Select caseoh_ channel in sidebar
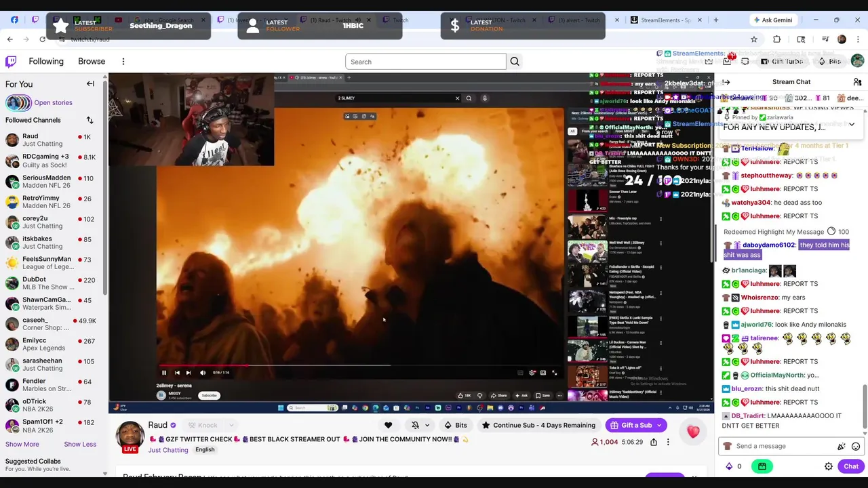 click(52, 324)
